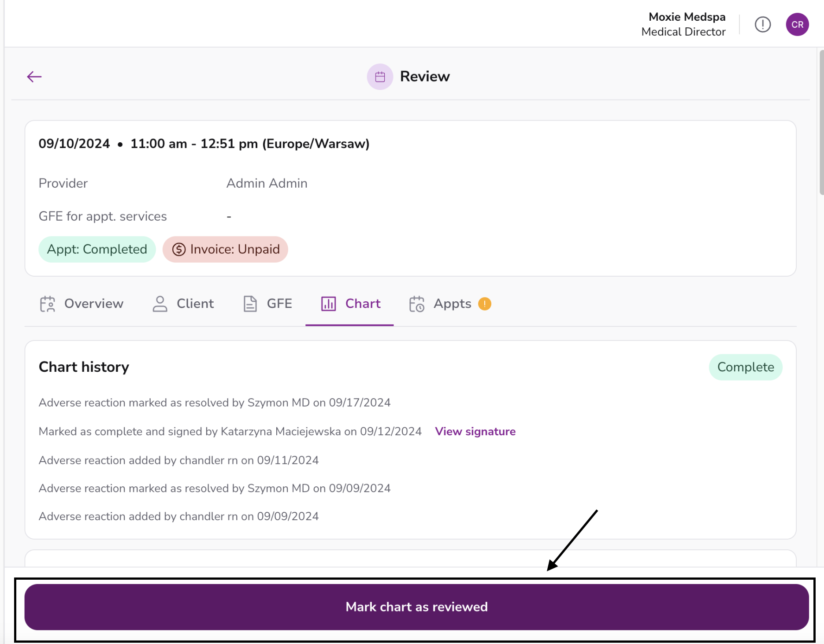Click the Appts calendar-clock icon
Screen dimensions: 824x644
417,304
